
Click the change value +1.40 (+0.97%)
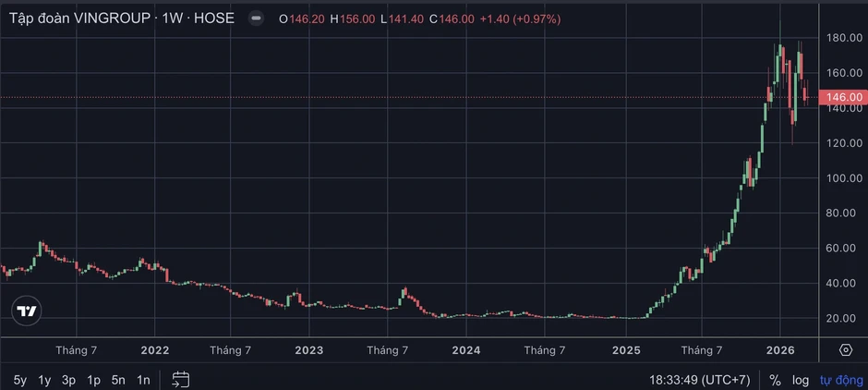(x=521, y=18)
